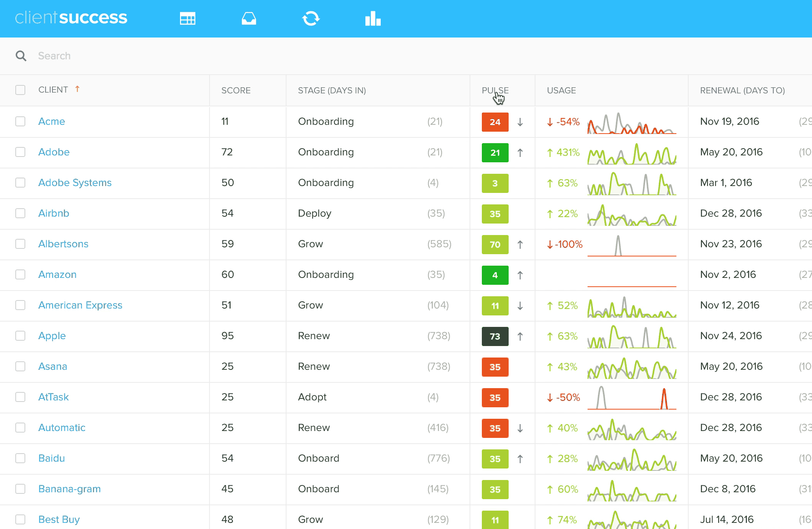Click the Usage column header

(561, 90)
